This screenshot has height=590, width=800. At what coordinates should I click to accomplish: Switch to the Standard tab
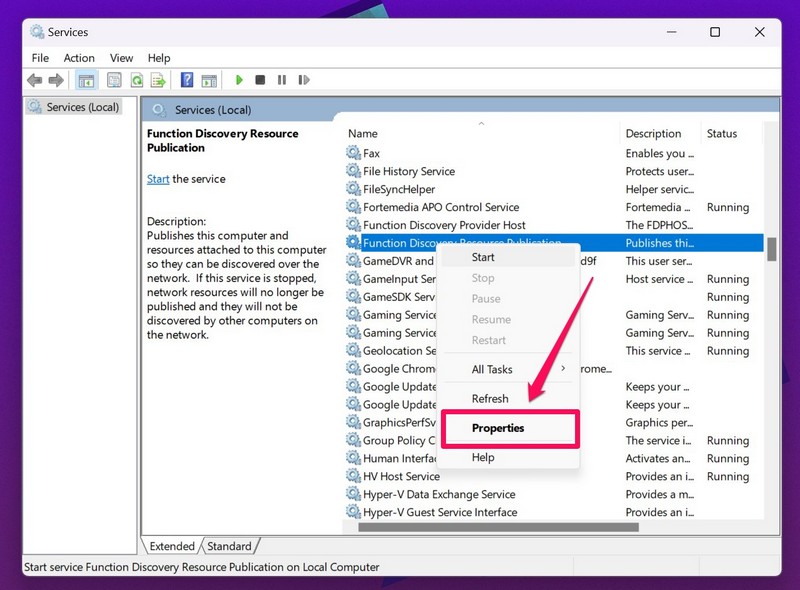(230, 546)
